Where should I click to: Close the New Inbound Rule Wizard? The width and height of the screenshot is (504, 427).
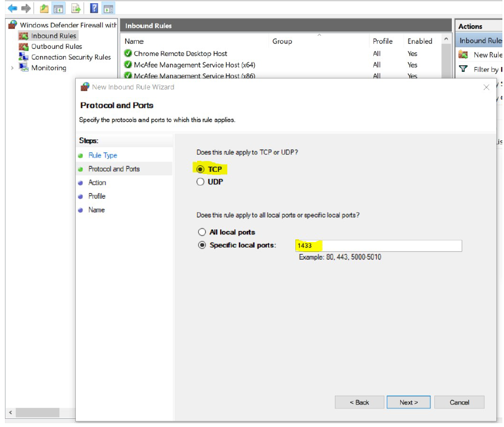click(486, 87)
